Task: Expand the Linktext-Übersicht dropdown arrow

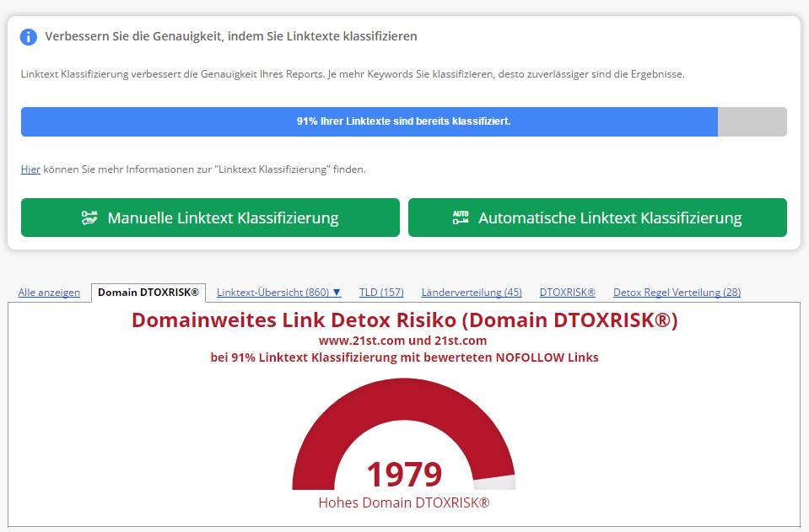Action: pyautogui.click(x=337, y=293)
